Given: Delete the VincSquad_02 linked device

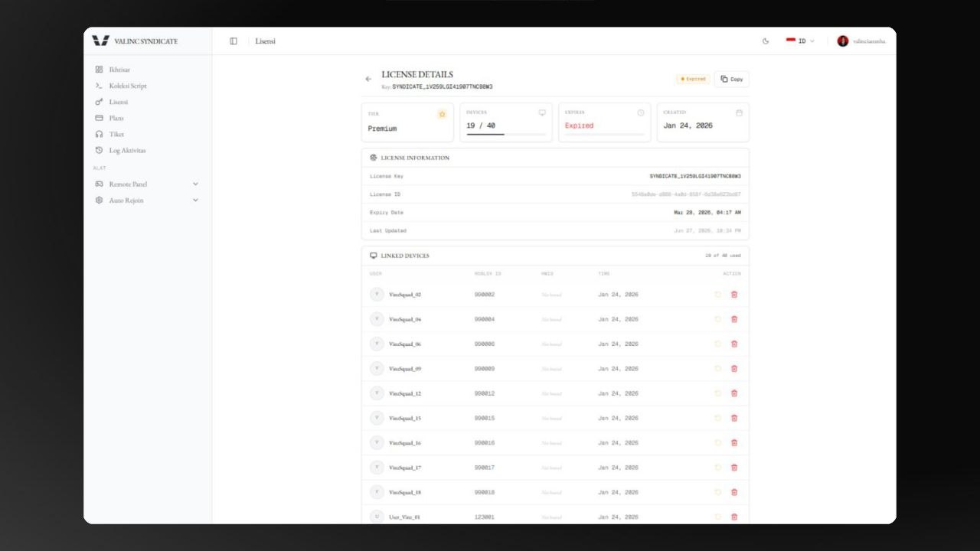Looking at the screenshot, I should coord(734,295).
